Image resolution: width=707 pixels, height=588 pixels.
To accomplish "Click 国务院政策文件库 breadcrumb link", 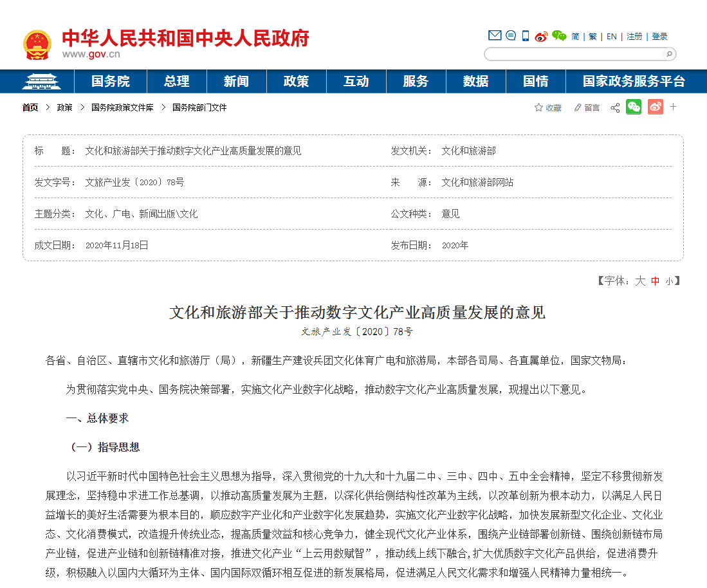I will pos(122,107).
